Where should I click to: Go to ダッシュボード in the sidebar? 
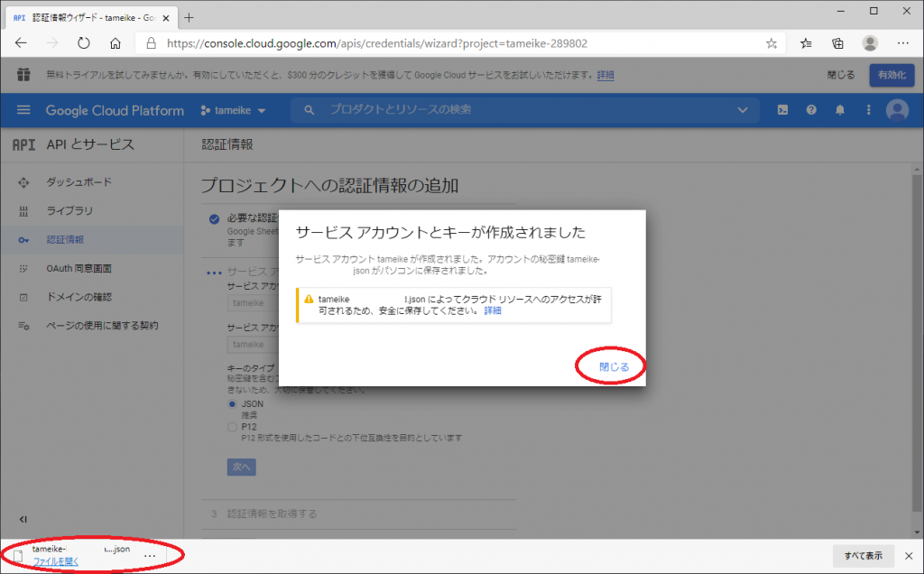[x=79, y=182]
